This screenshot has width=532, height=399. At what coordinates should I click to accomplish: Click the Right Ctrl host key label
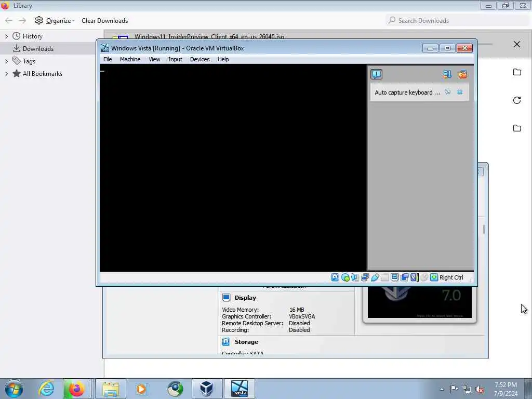pyautogui.click(x=451, y=277)
